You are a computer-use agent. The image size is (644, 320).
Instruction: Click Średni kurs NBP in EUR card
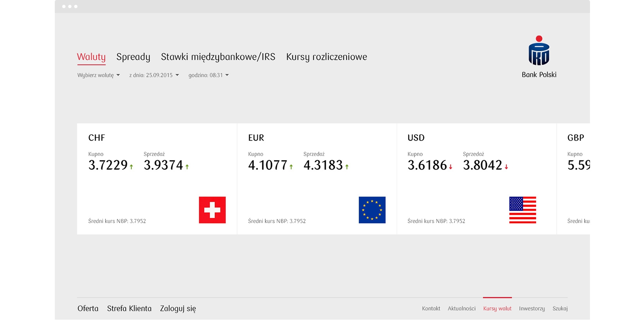click(x=277, y=221)
